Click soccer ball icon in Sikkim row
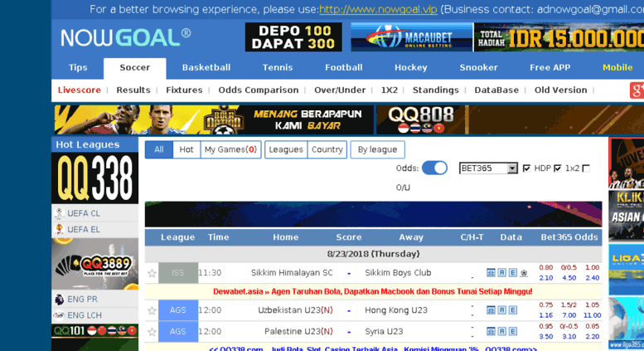Screen dimensions: 644x351 tap(524, 273)
